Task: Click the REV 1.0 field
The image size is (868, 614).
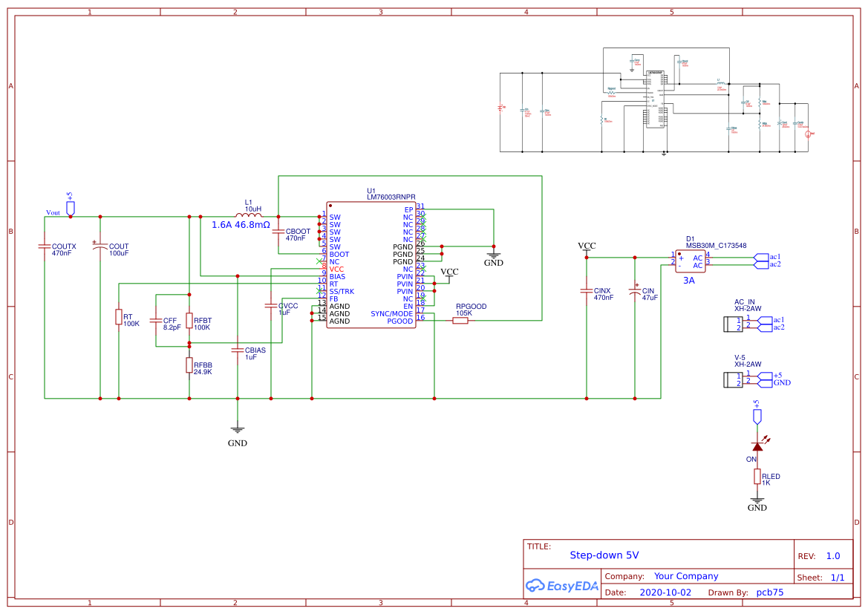Action: (x=826, y=555)
